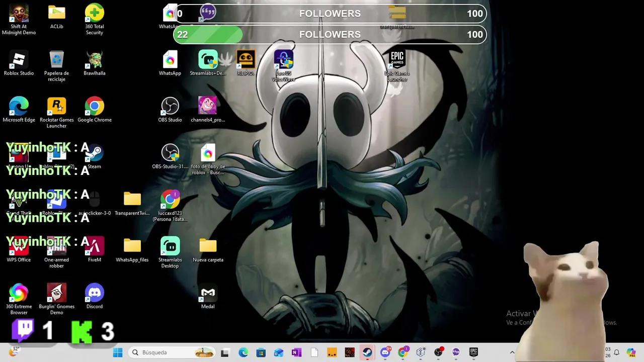Image resolution: width=644 pixels, height=362 pixels.
Task: Open the Nueva carpeta folder
Action: (x=208, y=250)
